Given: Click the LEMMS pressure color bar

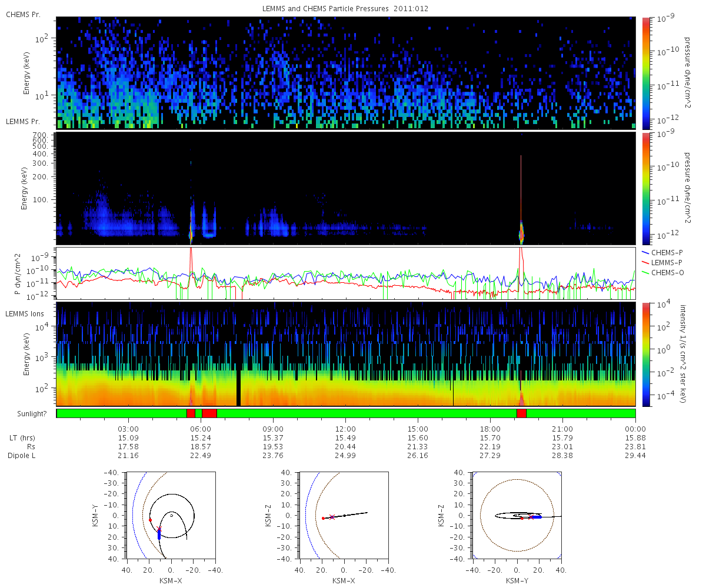Looking at the screenshot, I should (646, 188).
